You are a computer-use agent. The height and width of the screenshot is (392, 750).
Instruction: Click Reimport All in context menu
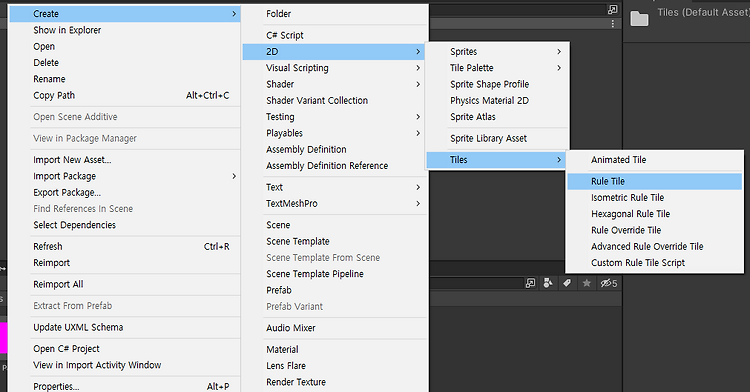click(124, 284)
